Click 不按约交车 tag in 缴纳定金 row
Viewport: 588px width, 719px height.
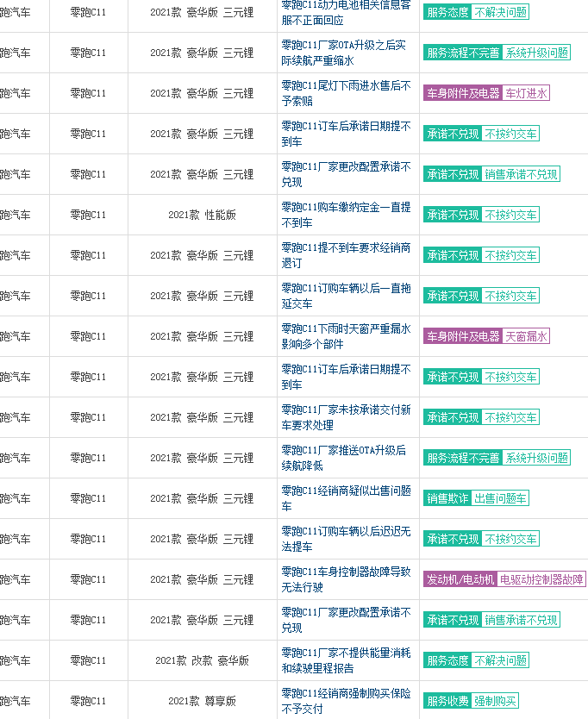click(x=510, y=215)
